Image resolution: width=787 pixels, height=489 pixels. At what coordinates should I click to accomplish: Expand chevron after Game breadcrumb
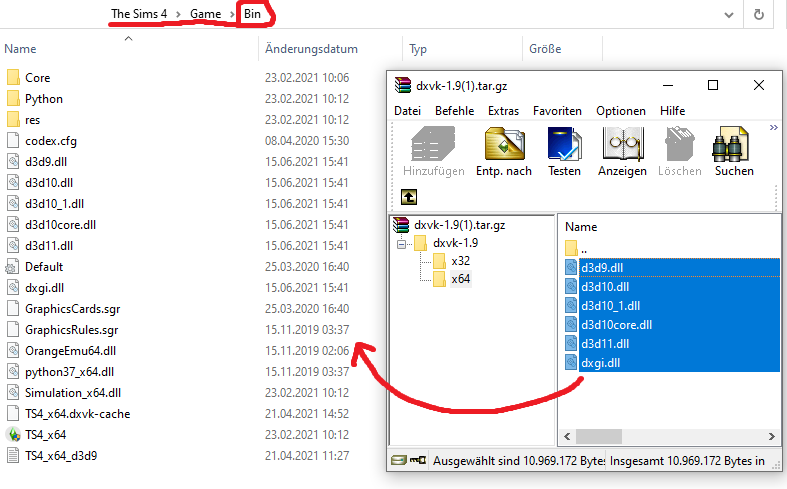(232, 15)
